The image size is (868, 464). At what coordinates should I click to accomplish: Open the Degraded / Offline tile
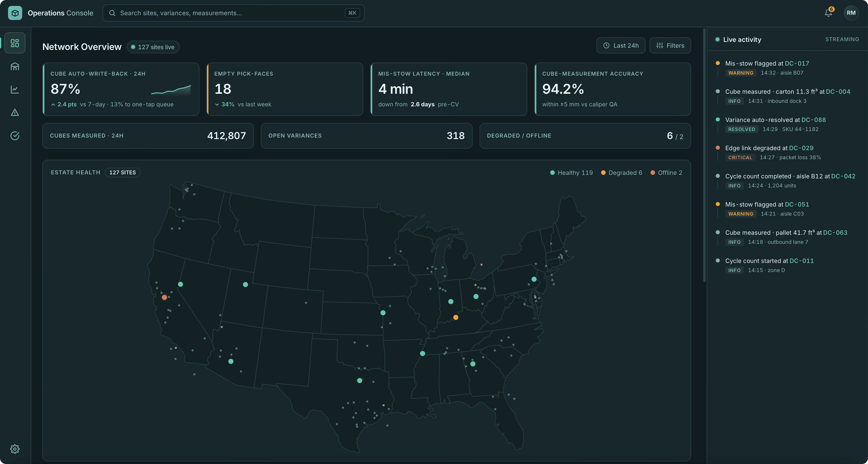coord(585,136)
